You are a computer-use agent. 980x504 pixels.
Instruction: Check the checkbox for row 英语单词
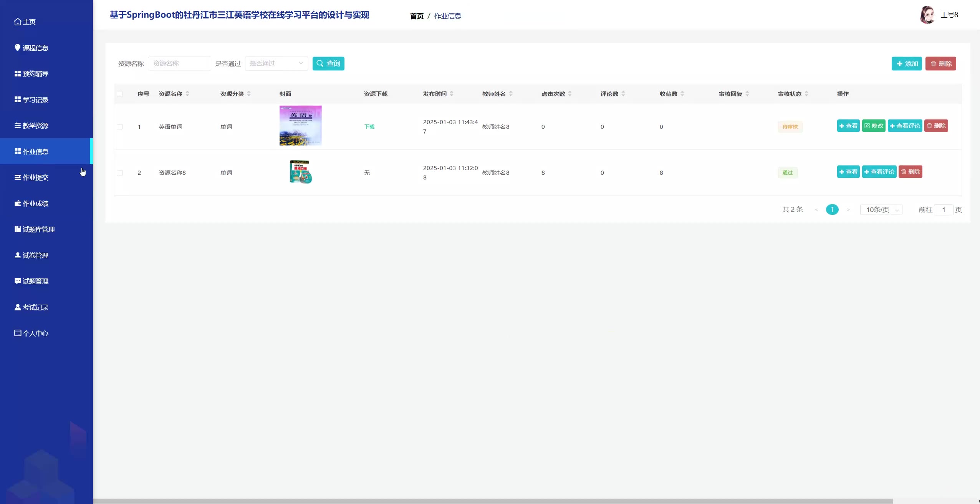(x=120, y=127)
